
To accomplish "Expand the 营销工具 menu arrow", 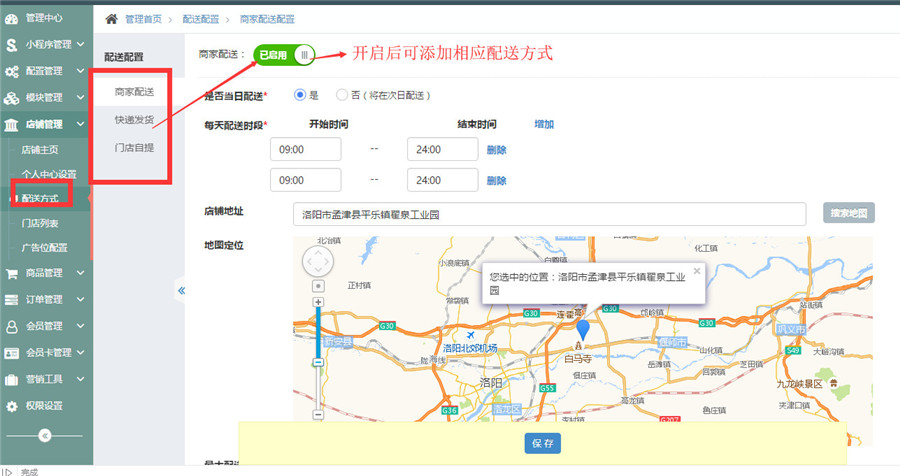I will (80, 379).
